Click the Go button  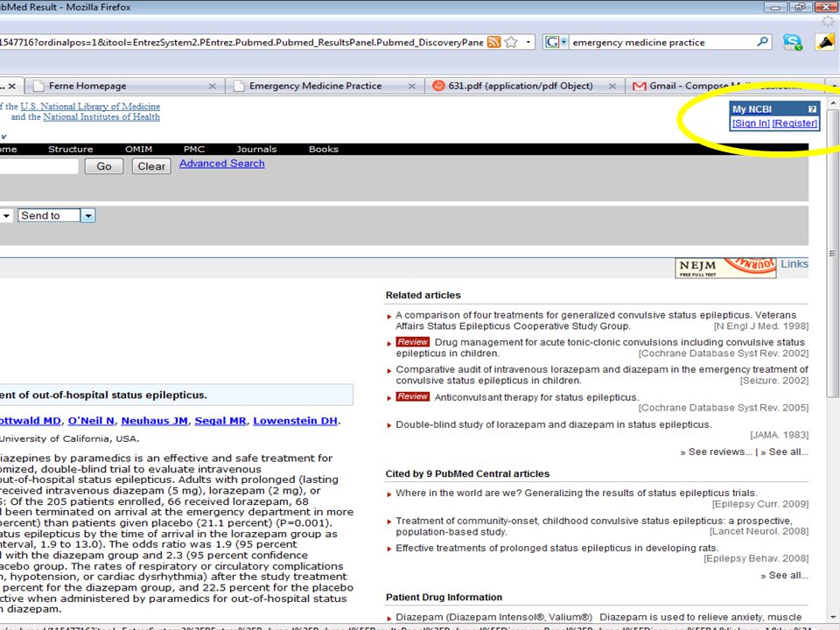104,166
